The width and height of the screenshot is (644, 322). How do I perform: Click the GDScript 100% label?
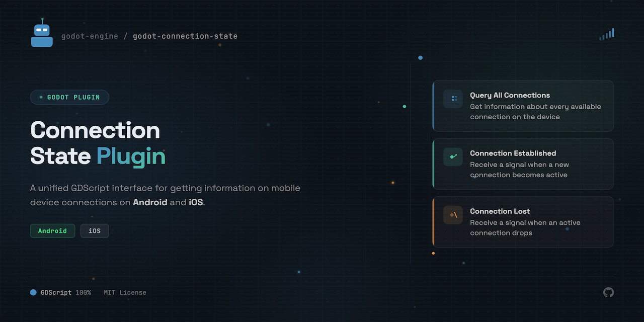coord(66,292)
